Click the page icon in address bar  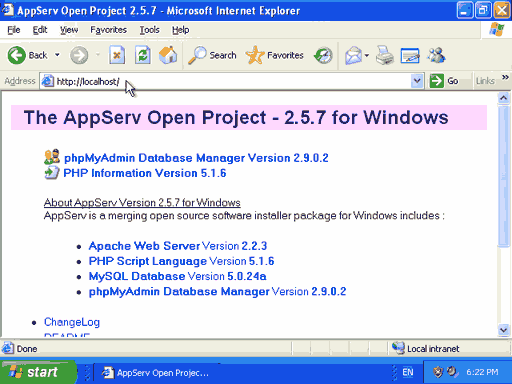tap(47, 81)
